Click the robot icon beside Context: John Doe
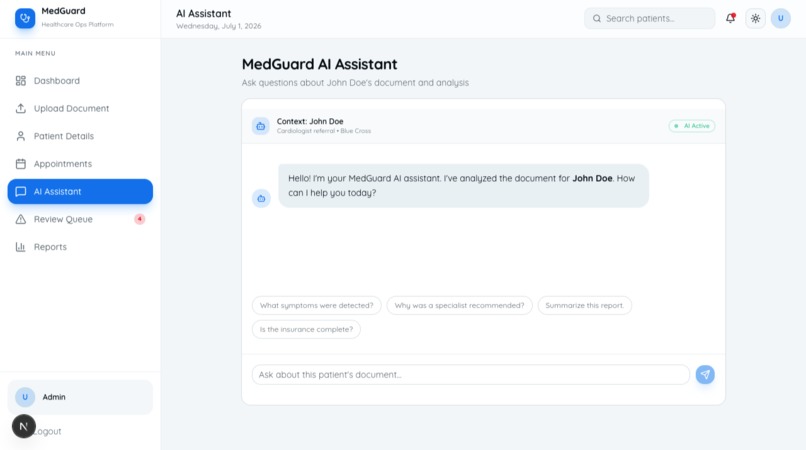 point(261,126)
